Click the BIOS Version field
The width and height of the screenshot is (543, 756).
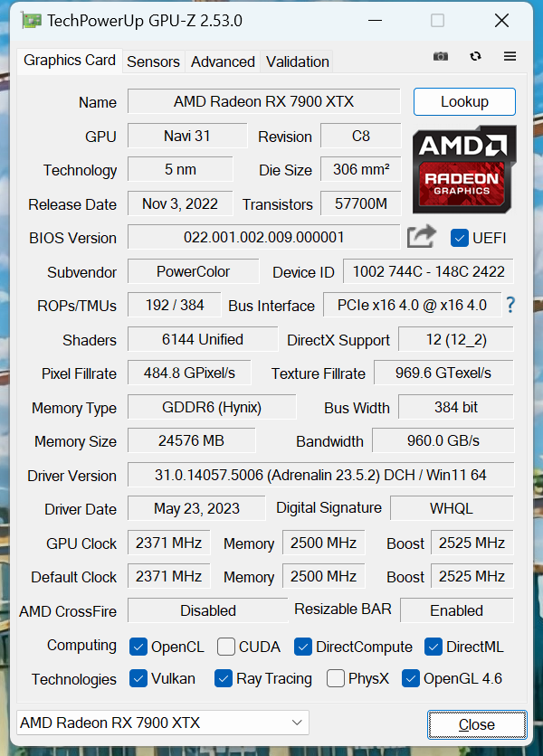coord(263,238)
